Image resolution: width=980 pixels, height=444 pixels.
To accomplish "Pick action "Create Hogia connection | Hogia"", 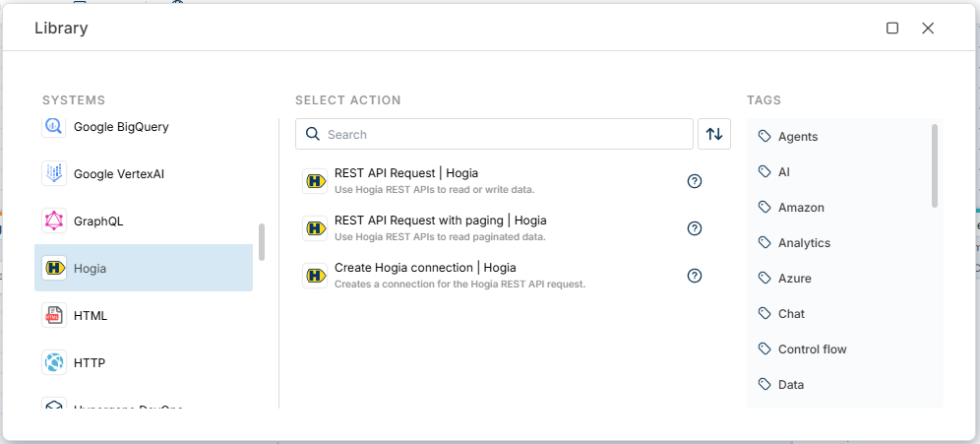I will 426,268.
